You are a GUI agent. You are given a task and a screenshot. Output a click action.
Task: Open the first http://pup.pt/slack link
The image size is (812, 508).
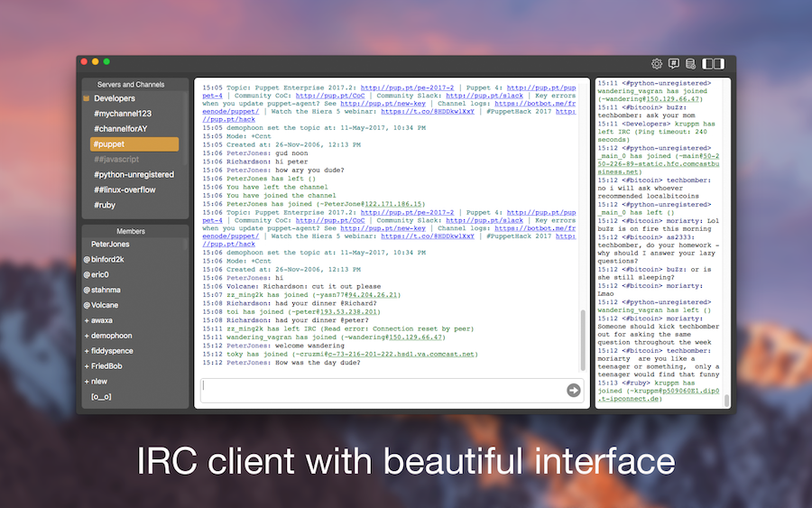tap(484, 96)
